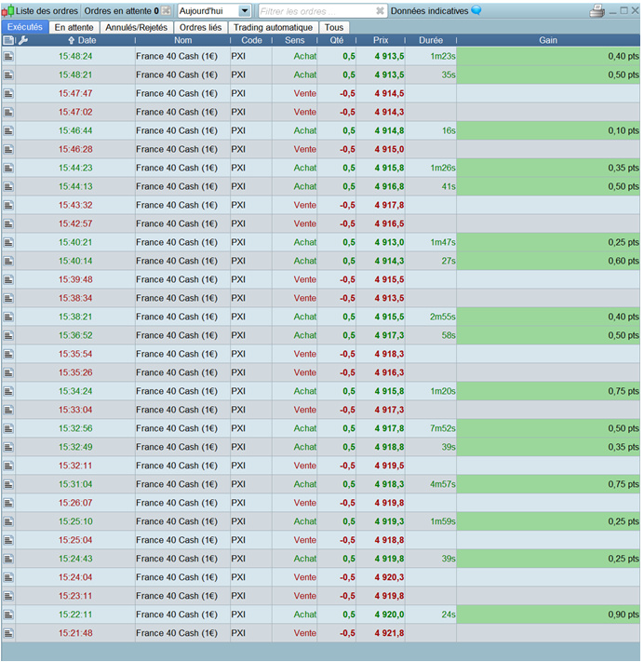Image resolution: width=644 pixels, height=662 pixels.
Task: Sort by the Prix column header
Action: [x=381, y=40]
